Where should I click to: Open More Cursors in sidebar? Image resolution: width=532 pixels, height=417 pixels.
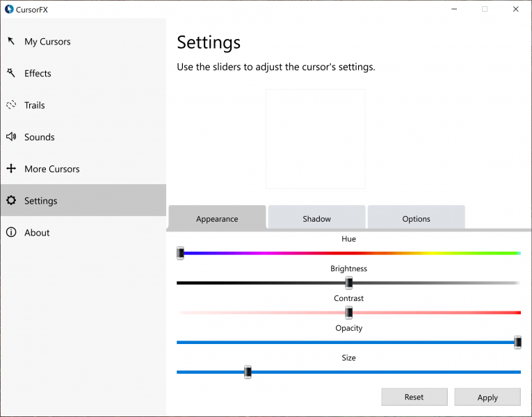coord(83,169)
